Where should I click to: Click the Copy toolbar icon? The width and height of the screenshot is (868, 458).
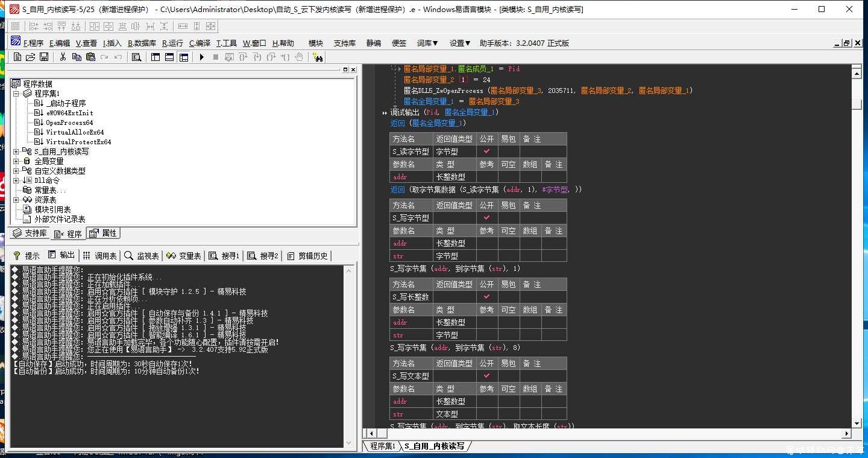[x=77, y=57]
